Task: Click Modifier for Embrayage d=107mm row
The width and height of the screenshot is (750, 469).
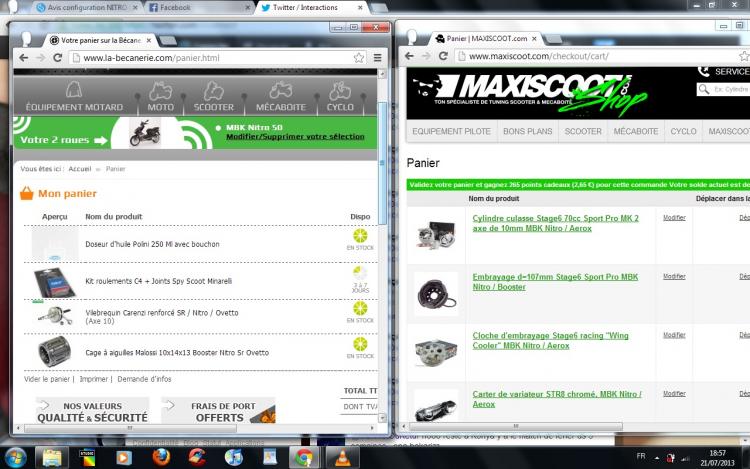Action: click(674, 276)
